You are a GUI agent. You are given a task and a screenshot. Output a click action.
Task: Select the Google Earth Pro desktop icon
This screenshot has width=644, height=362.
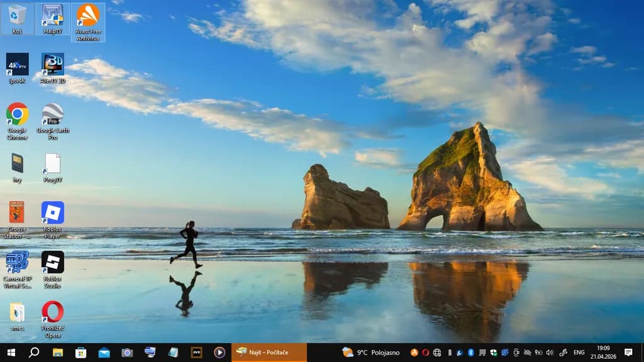pos(53,121)
